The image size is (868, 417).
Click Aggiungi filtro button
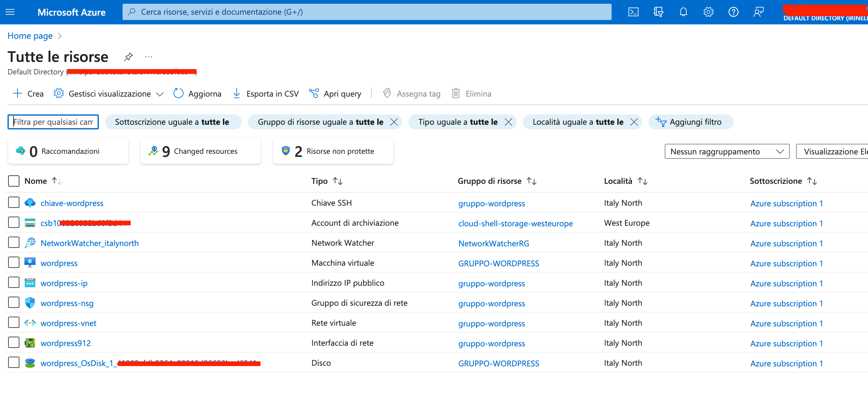click(x=690, y=122)
